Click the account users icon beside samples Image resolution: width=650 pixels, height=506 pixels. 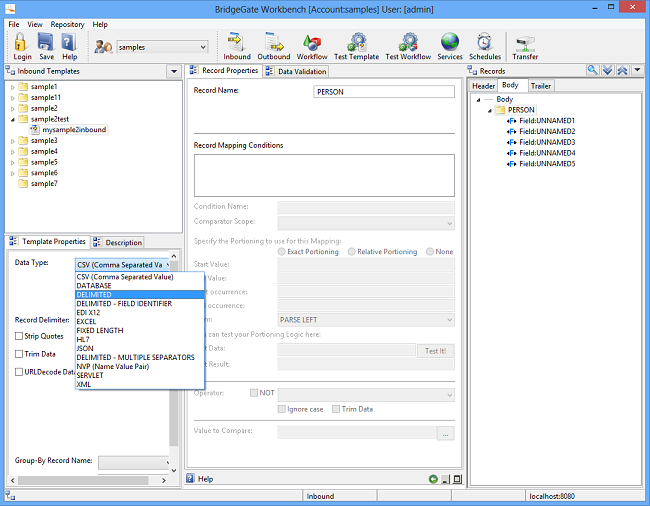click(x=103, y=46)
